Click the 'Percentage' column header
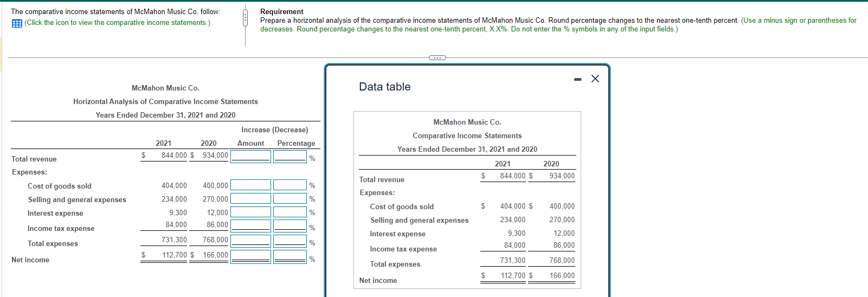Image resolution: width=868 pixels, height=297 pixels. (296, 143)
